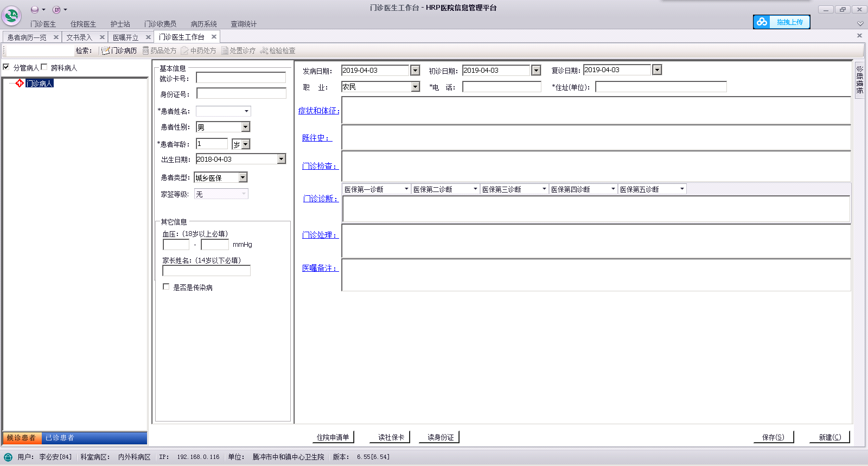Toggle the 分管病人 checkbox

pos(7,67)
